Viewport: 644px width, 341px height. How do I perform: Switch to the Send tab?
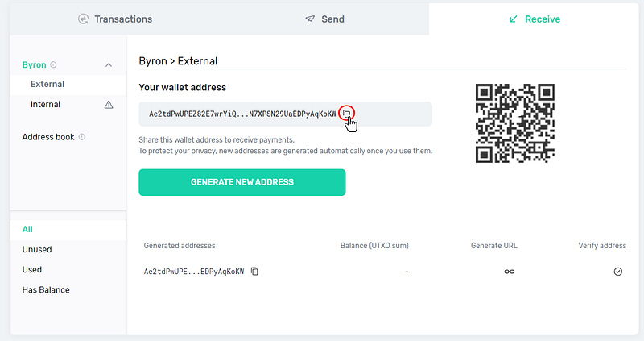click(x=324, y=19)
